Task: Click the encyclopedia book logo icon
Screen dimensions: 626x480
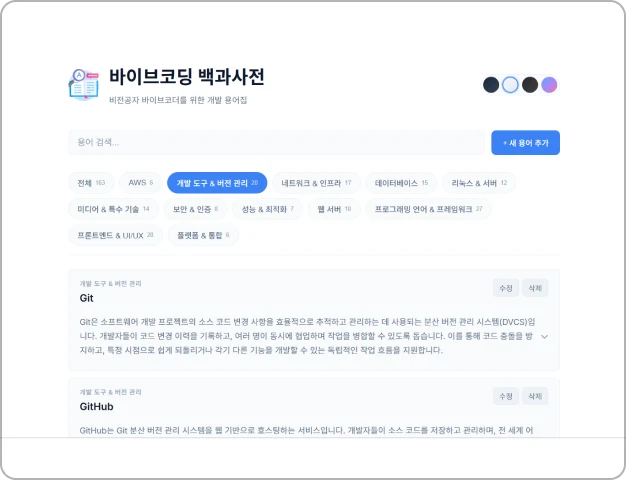Action: [83, 84]
